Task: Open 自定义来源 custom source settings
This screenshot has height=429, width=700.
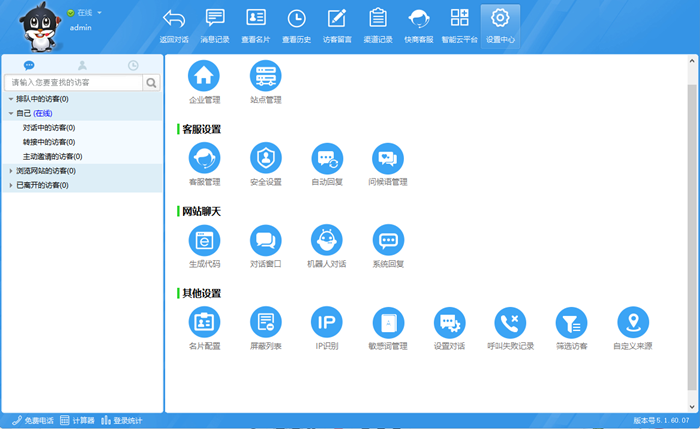Action: point(633,322)
